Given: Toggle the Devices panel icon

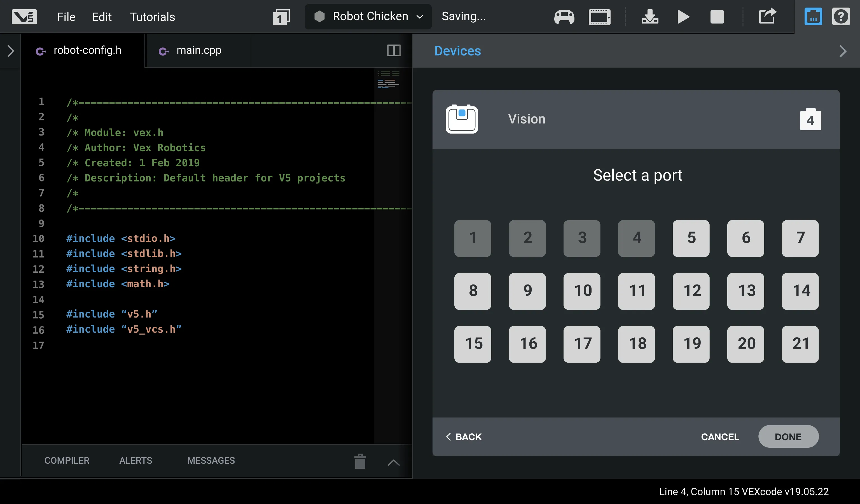Looking at the screenshot, I should (x=813, y=17).
